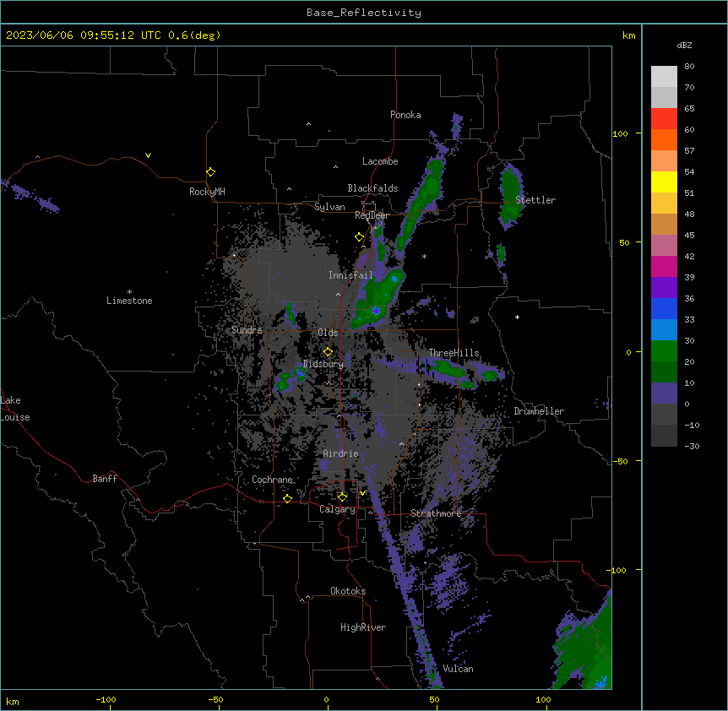Click the dBZ legend heading
Image resolution: width=728 pixels, height=711 pixels.
pyautogui.click(x=684, y=45)
